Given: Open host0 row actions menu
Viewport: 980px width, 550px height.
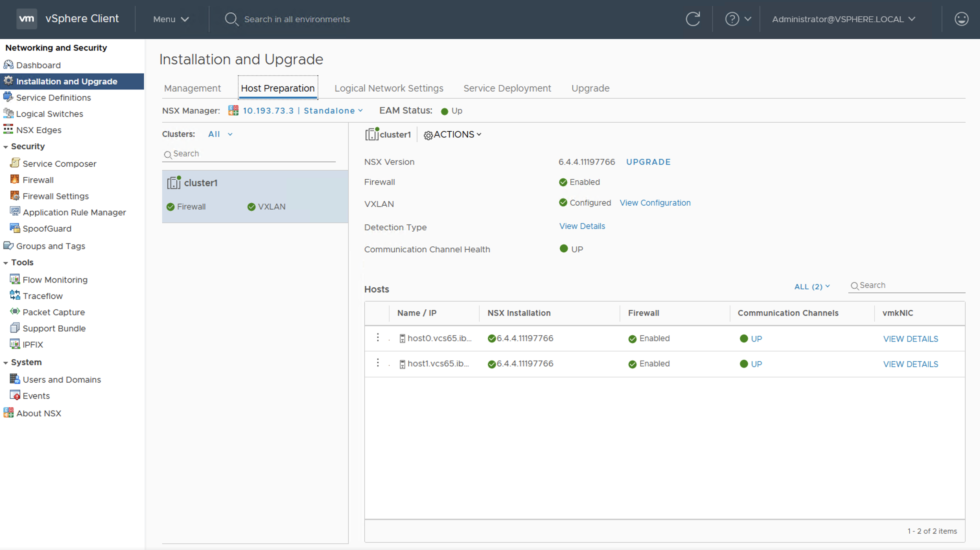Looking at the screenshot, I should click(x=378, y=338).
